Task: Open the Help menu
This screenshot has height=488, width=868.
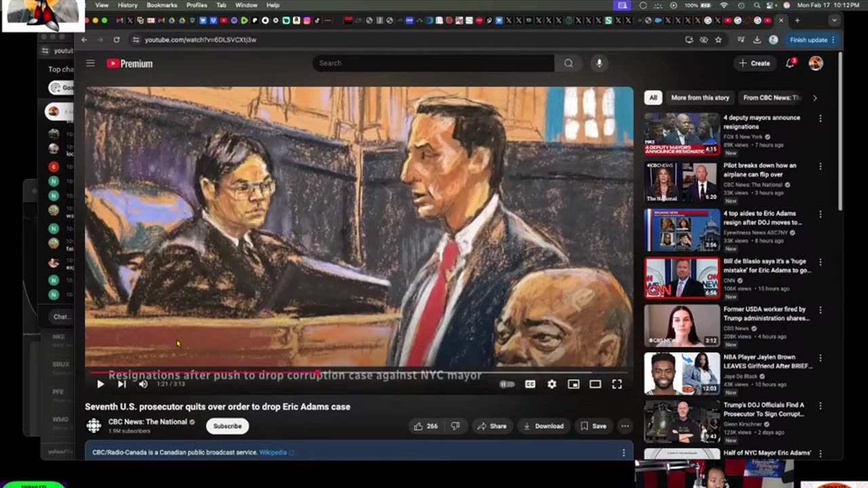Action: (273, 5)
